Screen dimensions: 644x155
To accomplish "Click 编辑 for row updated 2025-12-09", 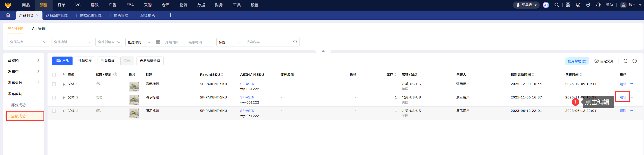I will click(x=623, y=84).
